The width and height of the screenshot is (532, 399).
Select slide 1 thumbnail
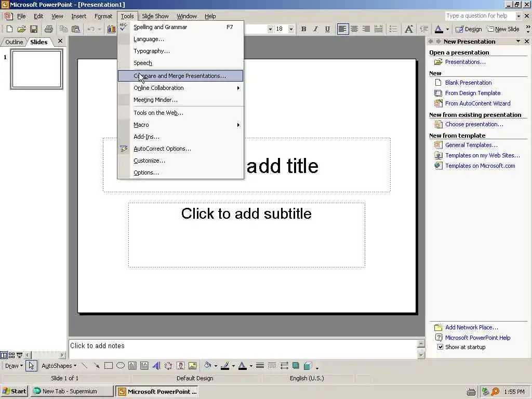[37, 69]
